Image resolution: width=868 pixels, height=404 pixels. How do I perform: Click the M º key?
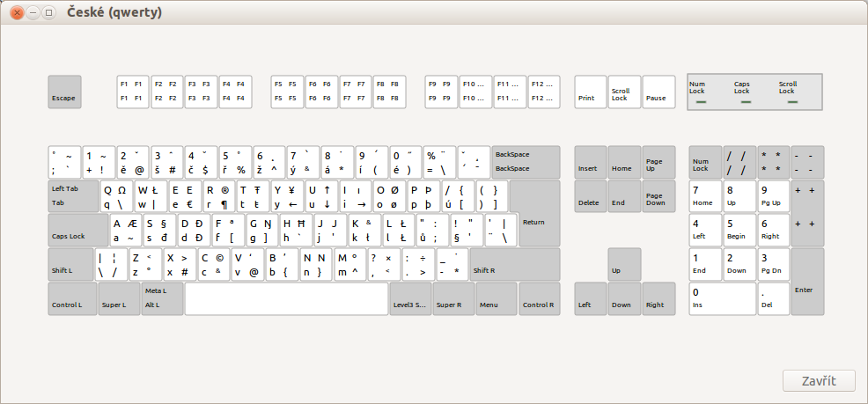(350, 265)
